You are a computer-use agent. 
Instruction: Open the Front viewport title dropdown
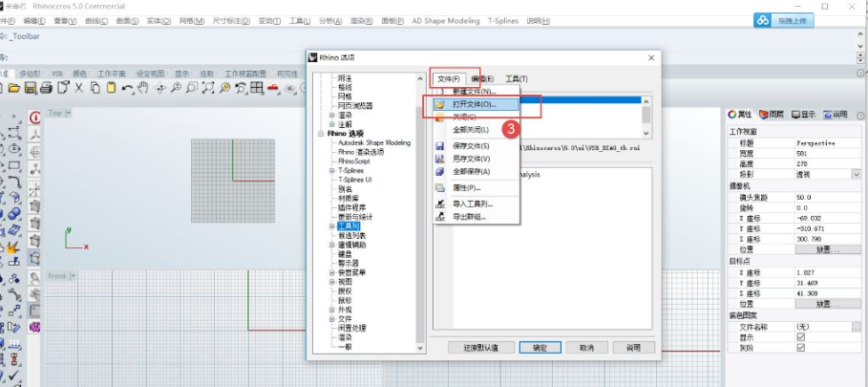[x=73, y=276]
